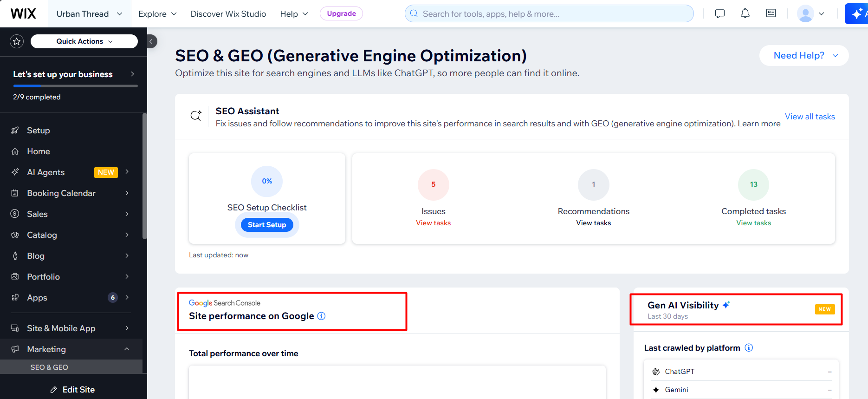Click the search tools and apps field
The height and width of the screenshot is (399, 868).
[549, 13]
